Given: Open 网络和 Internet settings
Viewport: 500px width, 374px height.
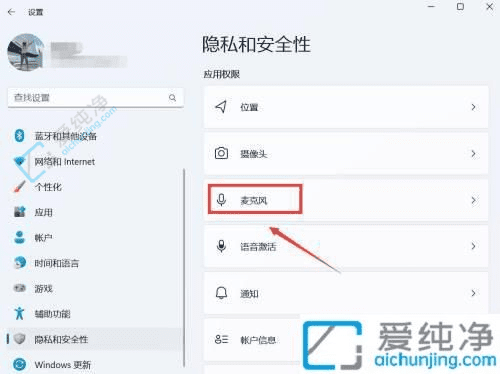Looking at the screenshot, I should pos(65,162).
